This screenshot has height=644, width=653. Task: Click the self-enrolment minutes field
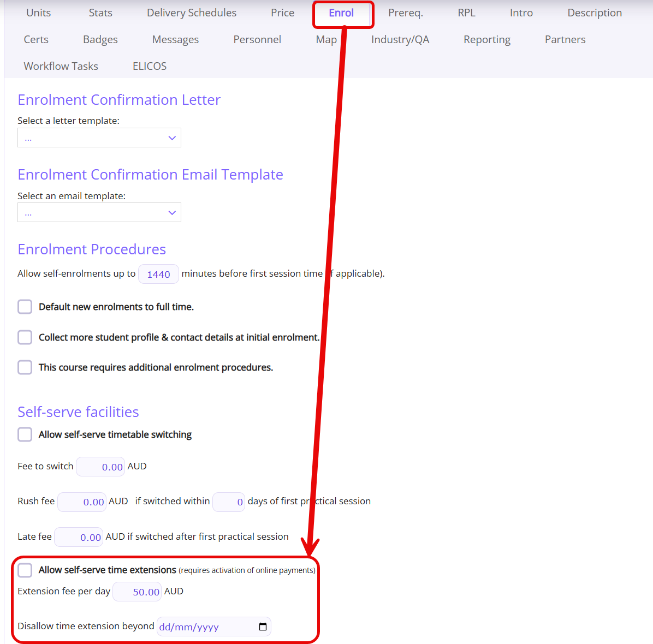(x=159, y=274)
